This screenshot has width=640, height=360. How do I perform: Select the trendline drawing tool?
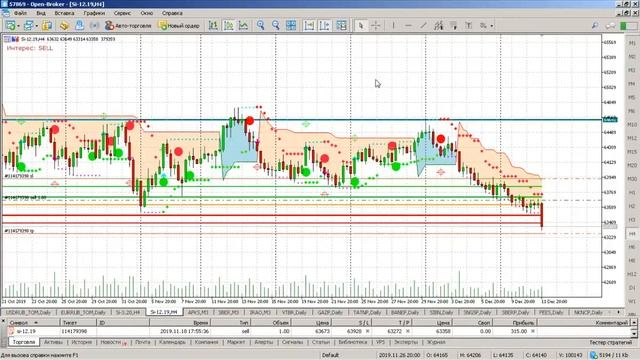(x=423, y=25)
